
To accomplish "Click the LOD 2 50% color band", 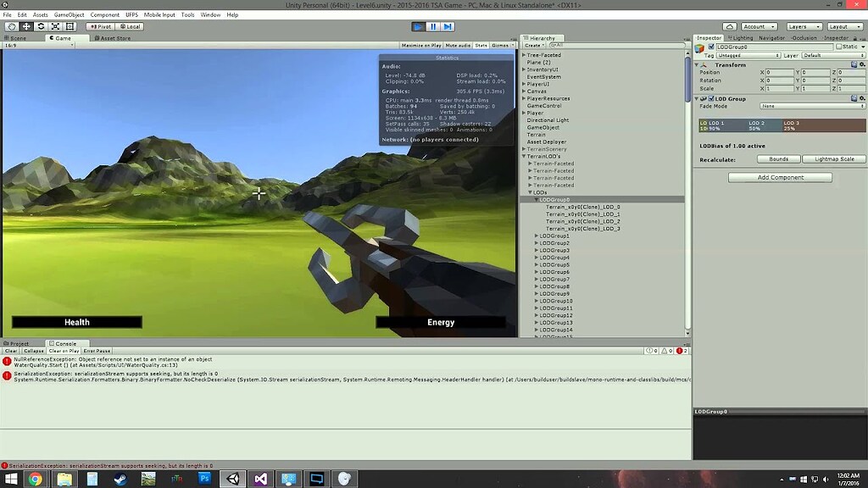I will [x=756, y=124].
